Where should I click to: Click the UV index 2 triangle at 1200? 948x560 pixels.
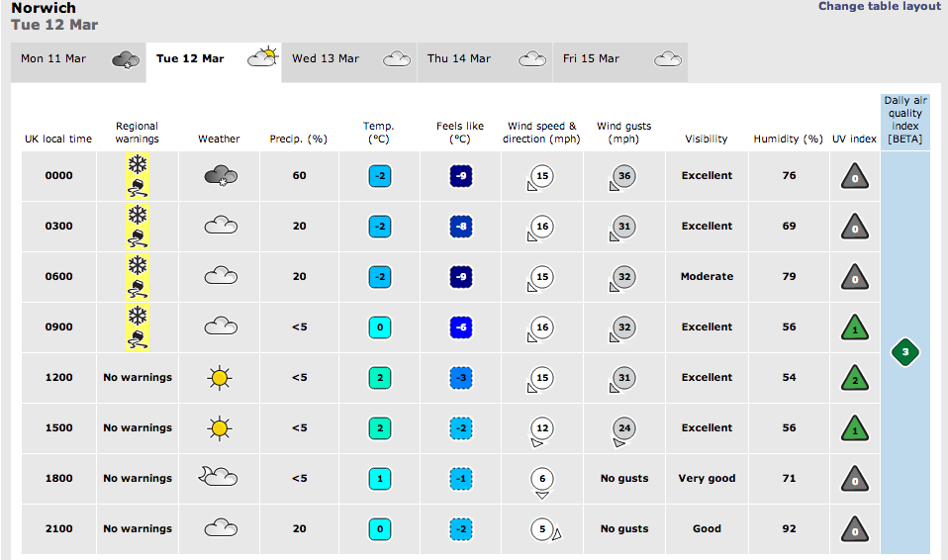tap(854, 378)
